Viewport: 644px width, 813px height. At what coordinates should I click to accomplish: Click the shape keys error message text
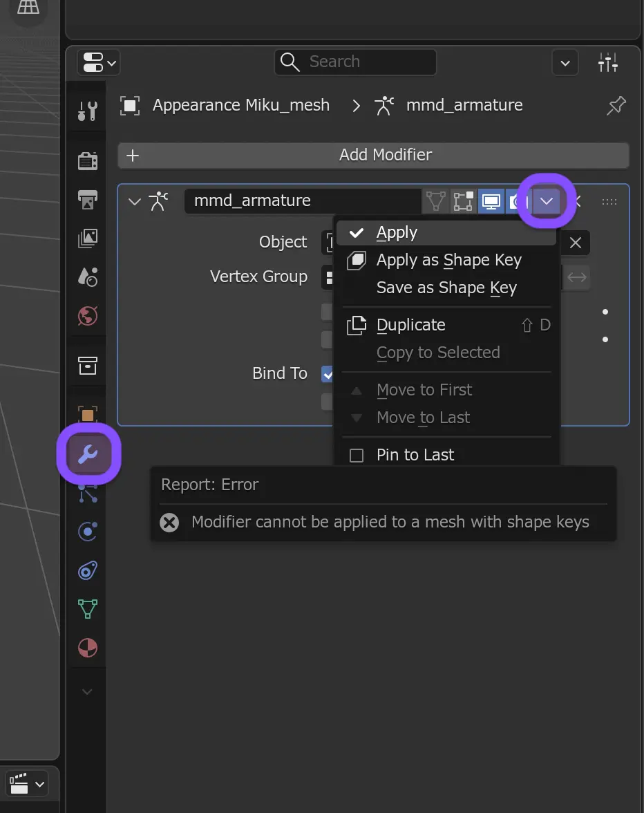(390, 522)
